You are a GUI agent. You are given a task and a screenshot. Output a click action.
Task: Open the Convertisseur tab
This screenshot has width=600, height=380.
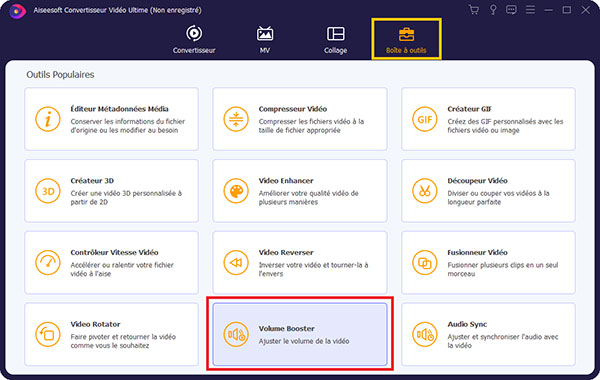point(194,39)
